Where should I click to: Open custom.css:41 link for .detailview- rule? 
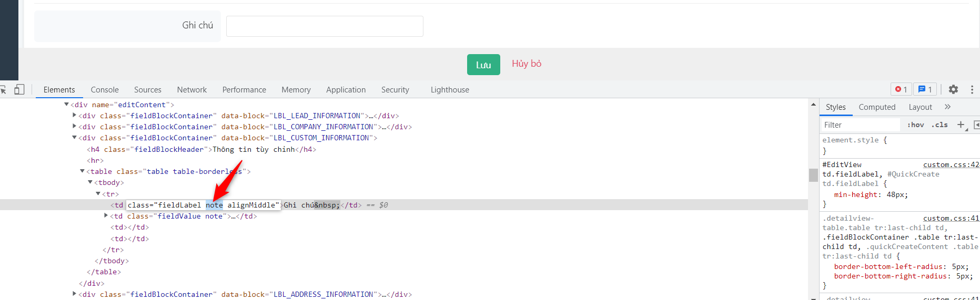point(951,218)
